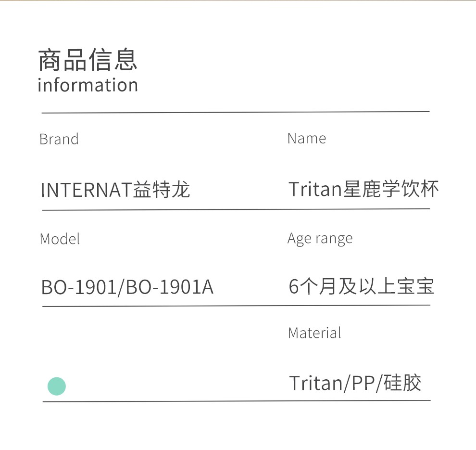
Task: Select the Model field label
Action: pyautogui.click(x=60, y=239)
